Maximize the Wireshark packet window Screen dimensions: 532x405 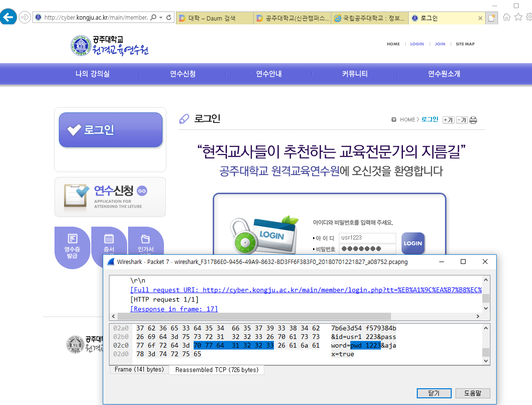463,262
